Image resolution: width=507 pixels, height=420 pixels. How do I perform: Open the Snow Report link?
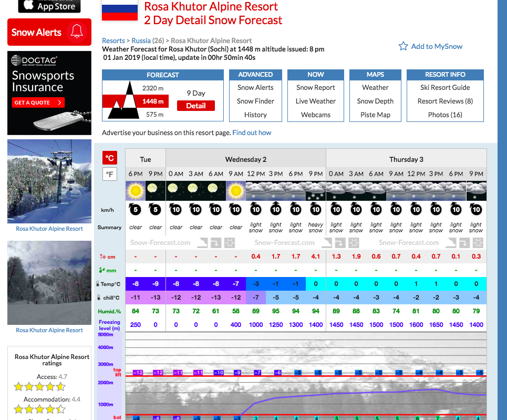click(x=316, y=87)
